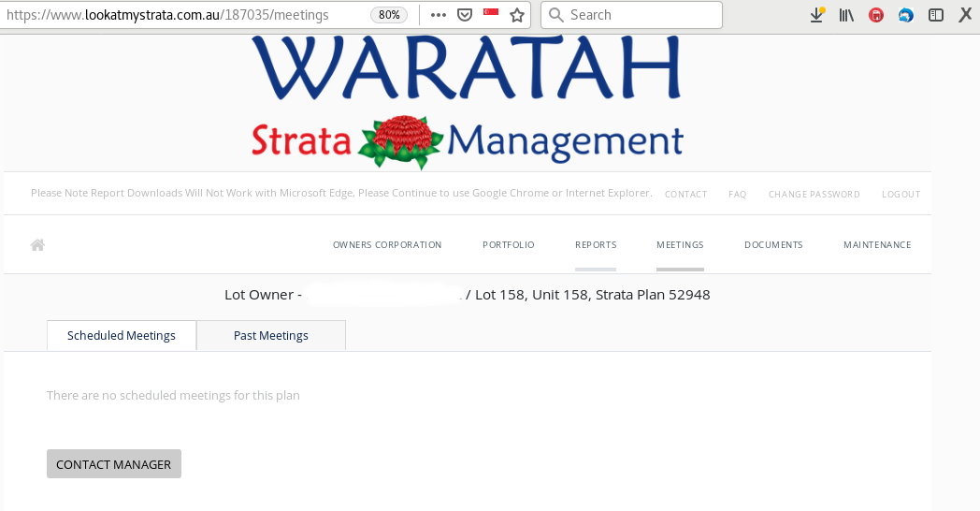Save page to Pocket icon

(x=465, y=15)
